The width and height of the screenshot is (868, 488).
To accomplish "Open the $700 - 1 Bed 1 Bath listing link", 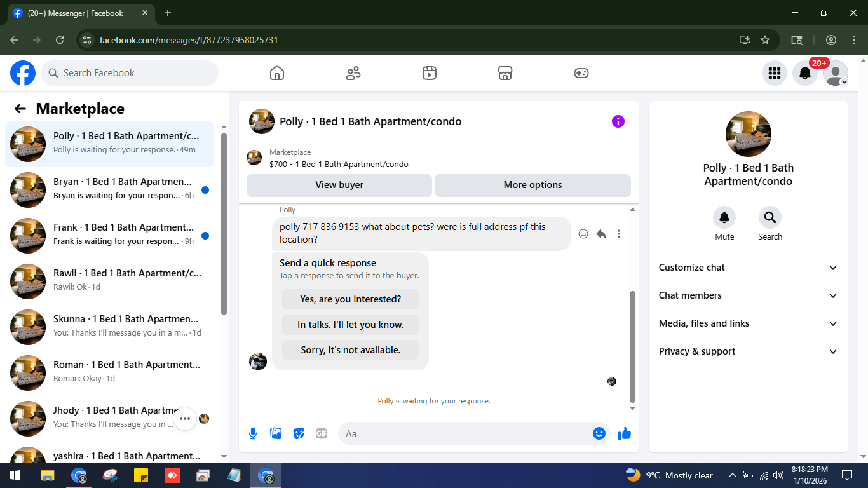I will click(339, 164).
